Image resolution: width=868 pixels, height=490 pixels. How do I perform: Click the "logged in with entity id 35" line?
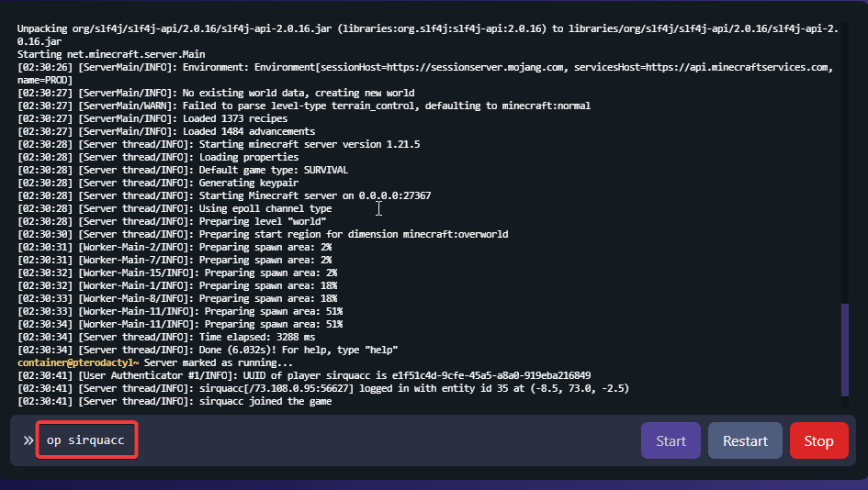323,388
